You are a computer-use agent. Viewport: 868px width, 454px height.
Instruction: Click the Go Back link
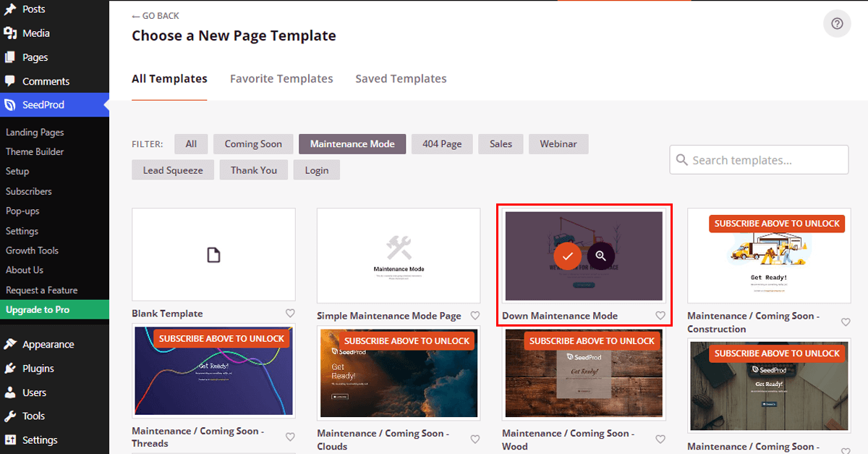[156, 16]
